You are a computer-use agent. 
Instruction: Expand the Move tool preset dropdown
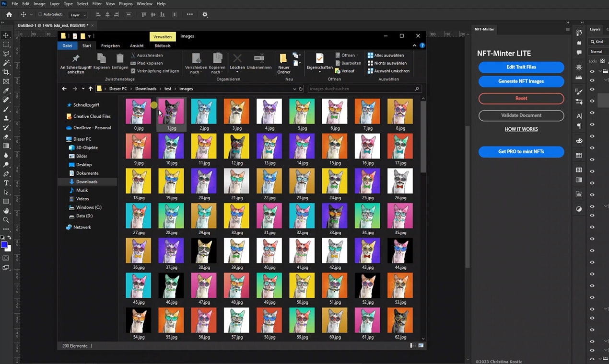pos(32,15)
